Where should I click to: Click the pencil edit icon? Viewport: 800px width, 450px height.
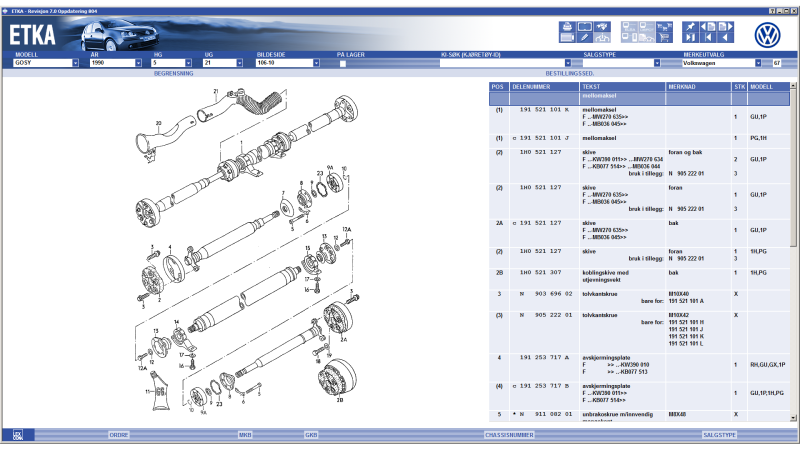586,38
